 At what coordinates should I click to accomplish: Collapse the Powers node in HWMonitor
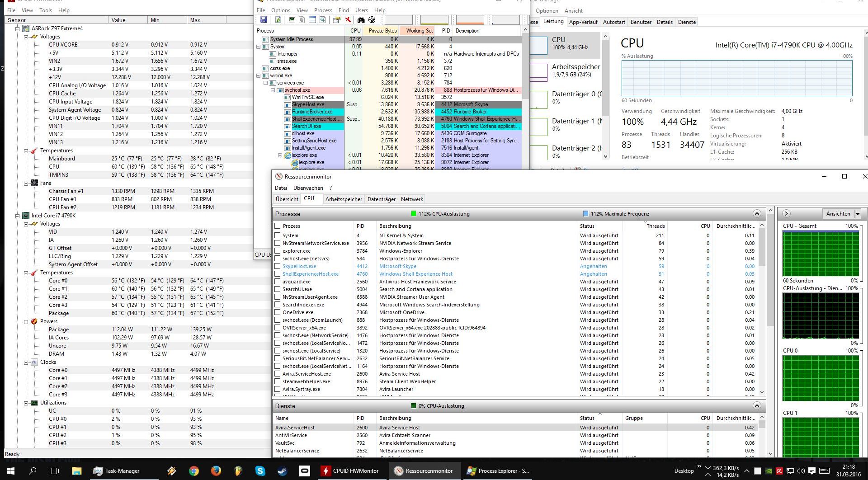(x=26, y=321)
